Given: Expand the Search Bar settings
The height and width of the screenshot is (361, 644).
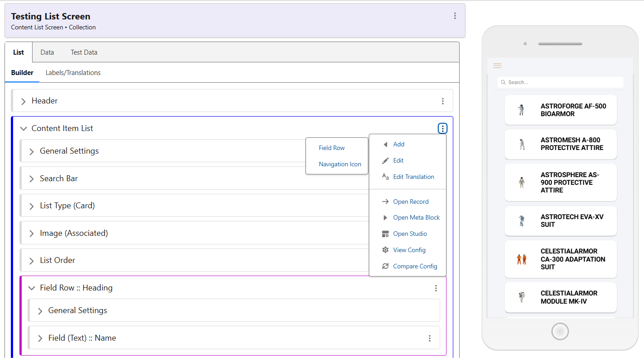Looking at the screenshot, I should point(32,179).
